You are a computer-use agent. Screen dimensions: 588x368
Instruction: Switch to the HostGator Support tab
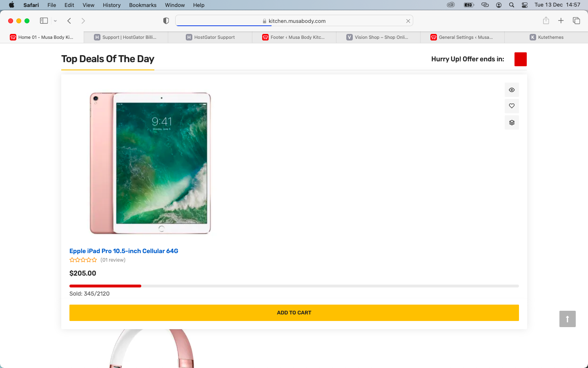210,37
